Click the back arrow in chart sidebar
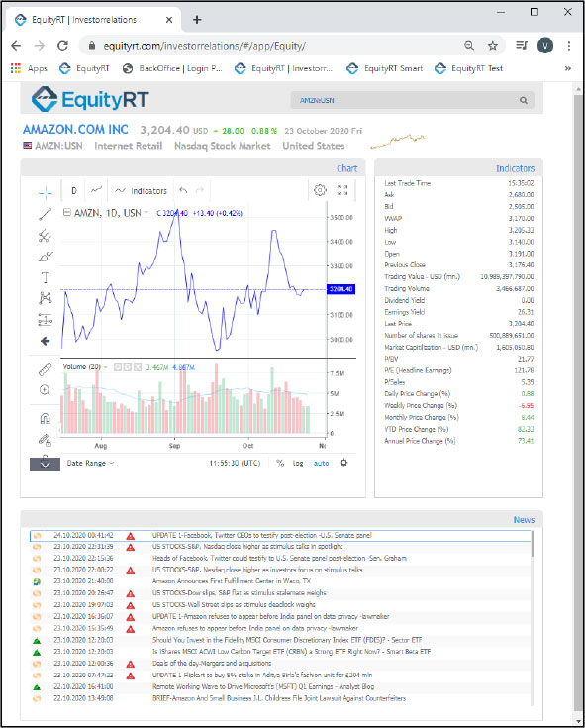This screenshot has width=585, height=728. [45, 342]
